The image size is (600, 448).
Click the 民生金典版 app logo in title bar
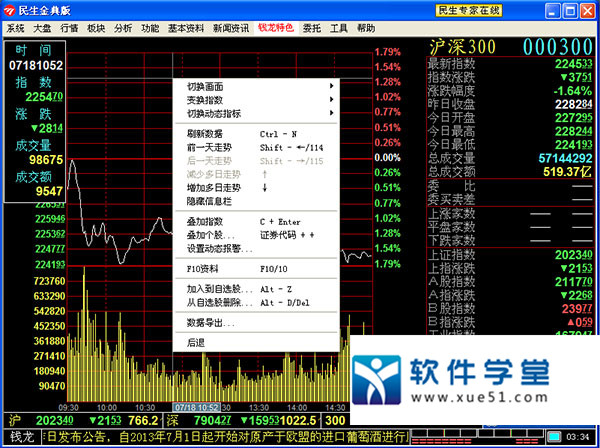pos(9,11)
